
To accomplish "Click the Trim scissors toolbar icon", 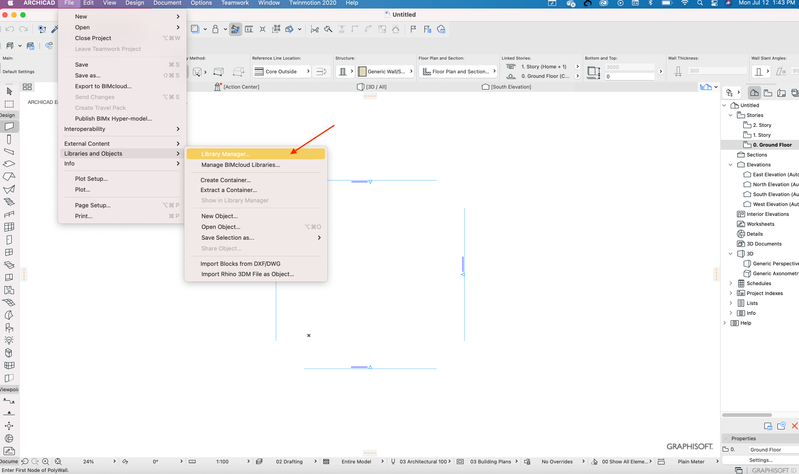I will pyautogui.click(x=314, y=30).
